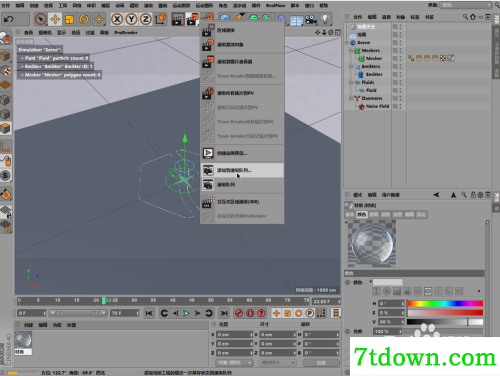Click the Object Manager eye icon
Viewport: 500px width, 376px height.
[480, 17]
